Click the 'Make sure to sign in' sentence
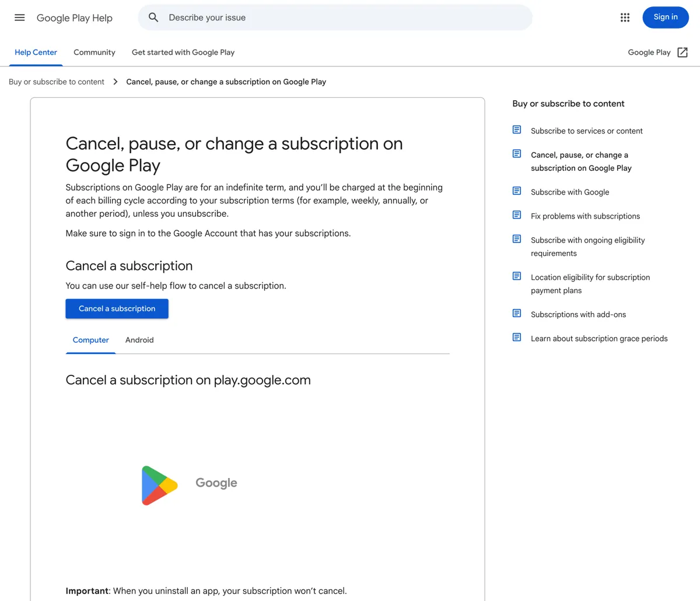 (x=208, y=233)
